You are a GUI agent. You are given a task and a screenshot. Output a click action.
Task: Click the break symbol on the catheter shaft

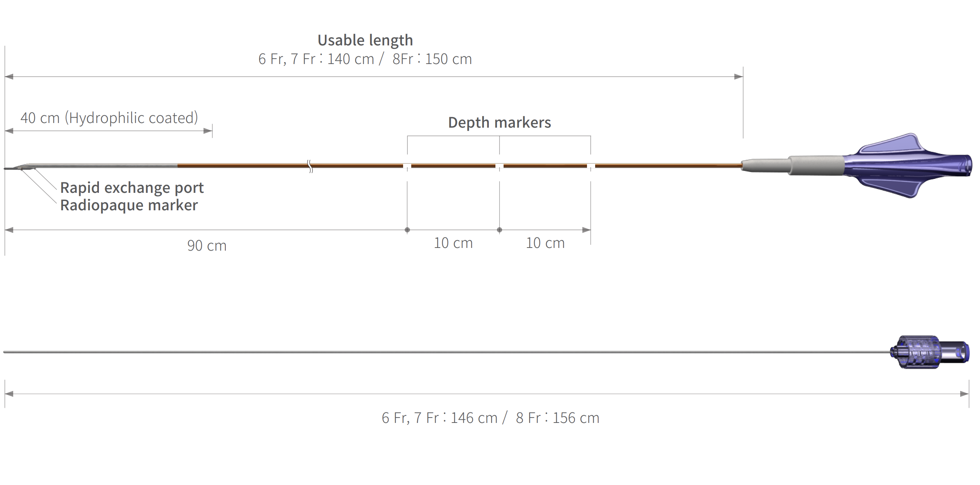310,166
